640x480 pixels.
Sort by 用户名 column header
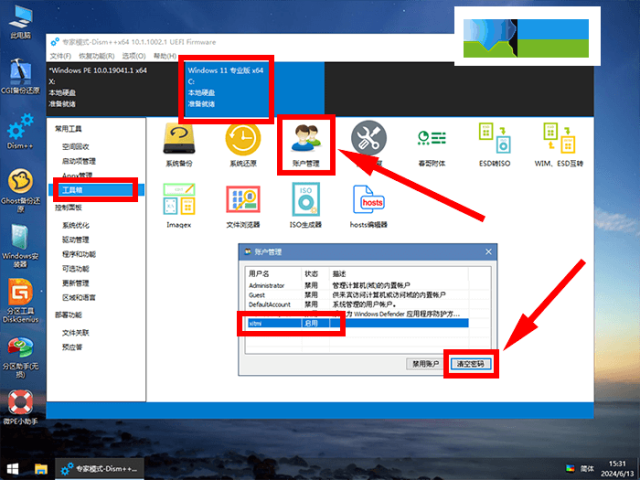(274, 273)
